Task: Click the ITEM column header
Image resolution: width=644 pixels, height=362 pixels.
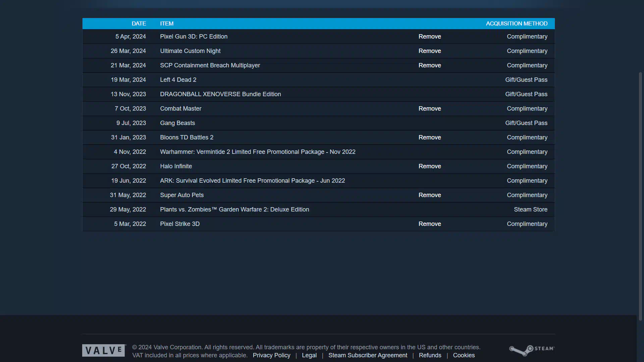Action: point(167,23)
